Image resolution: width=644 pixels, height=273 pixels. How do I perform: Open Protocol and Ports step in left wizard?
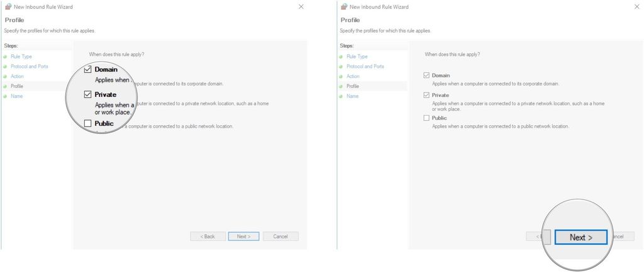pyautogui.click(x=29, y=67)
